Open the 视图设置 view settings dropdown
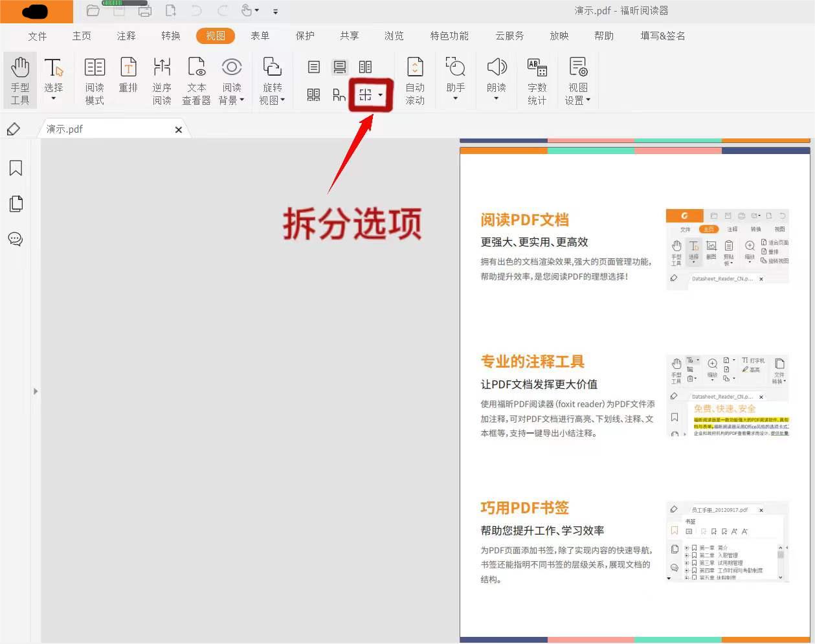The width and height of the screenshot is (815, 644). pyautogui.click(x=577, y=79)
